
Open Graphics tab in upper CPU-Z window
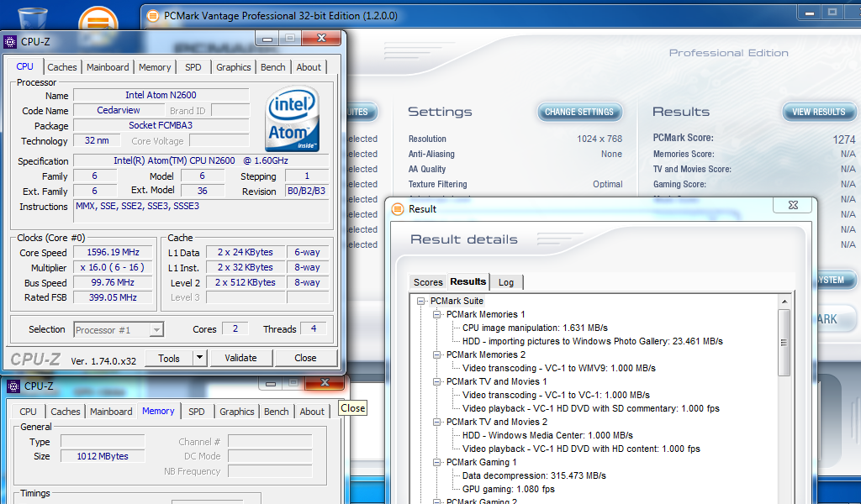pyautogui.click(x=234, y=67)
